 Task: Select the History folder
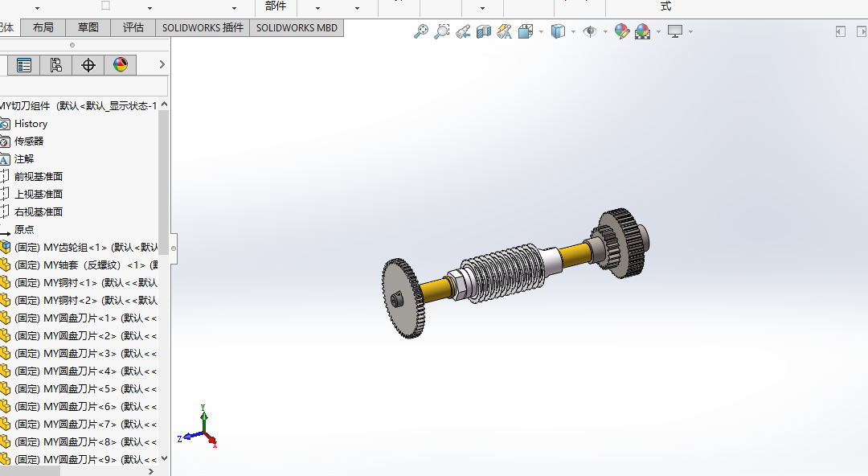click(31, 124)
